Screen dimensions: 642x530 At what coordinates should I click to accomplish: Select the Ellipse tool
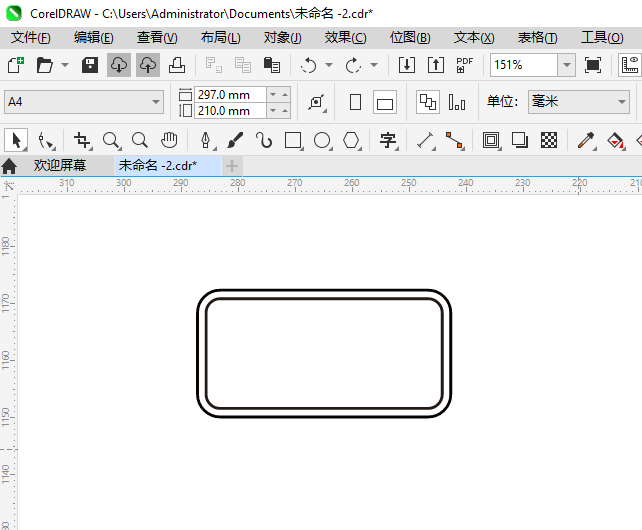point(322,140)
